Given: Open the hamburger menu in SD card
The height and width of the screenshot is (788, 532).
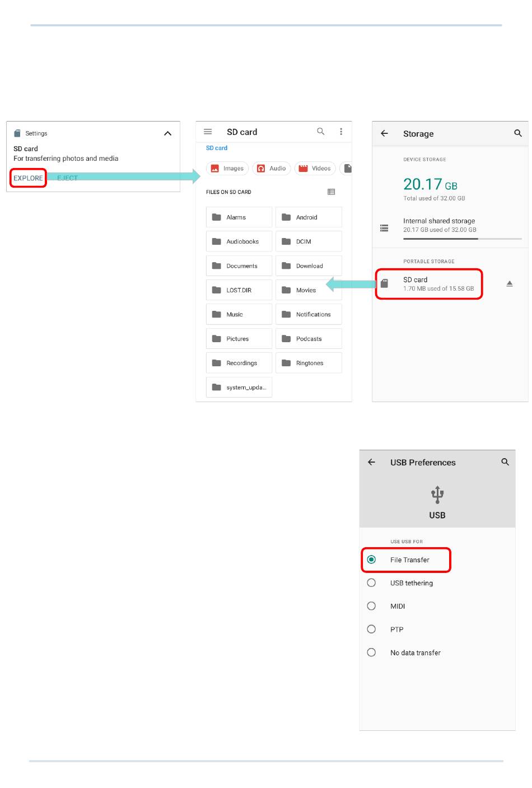Looking at the screenshot, I should 208,132.
